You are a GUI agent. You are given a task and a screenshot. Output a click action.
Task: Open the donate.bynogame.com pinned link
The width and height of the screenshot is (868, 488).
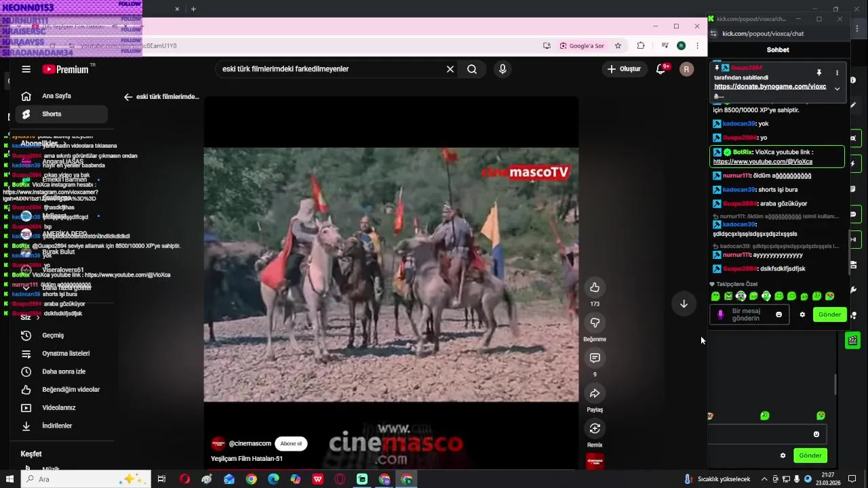coord(770,91)
